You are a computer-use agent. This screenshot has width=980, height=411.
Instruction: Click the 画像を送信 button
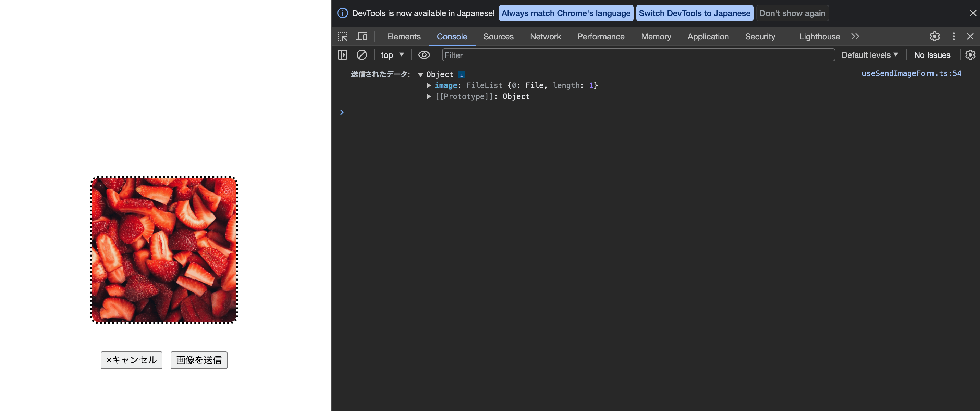199,360
